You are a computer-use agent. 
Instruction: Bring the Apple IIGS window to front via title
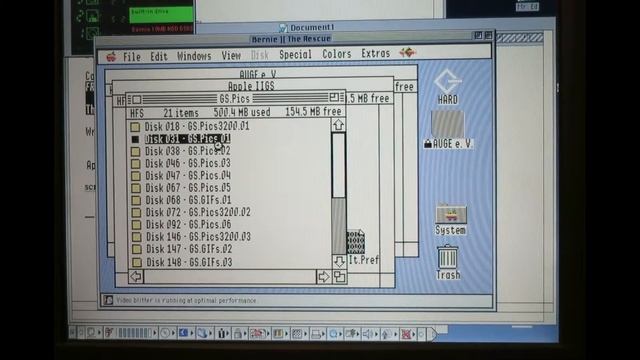click(x=251, y=86)
